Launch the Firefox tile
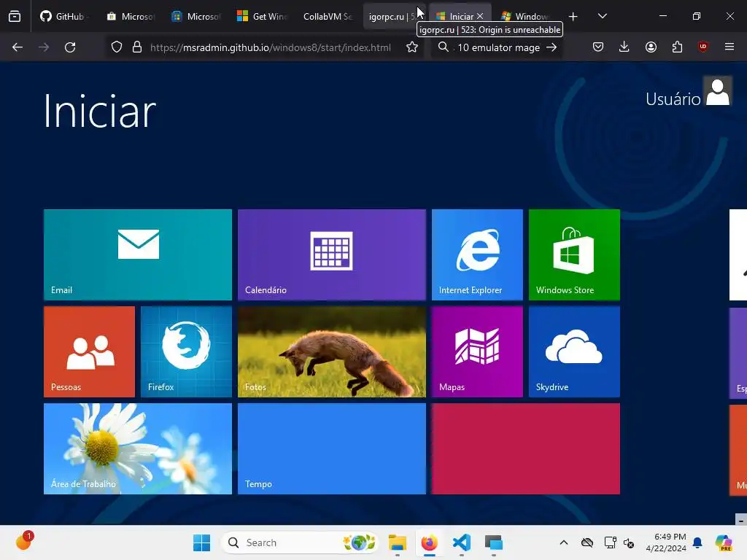 tap(186, 351)
